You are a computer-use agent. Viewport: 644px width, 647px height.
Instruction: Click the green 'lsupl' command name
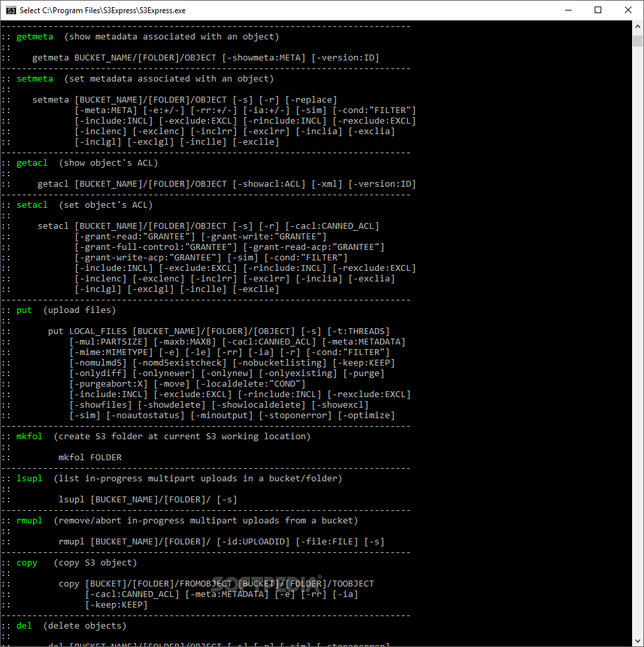coord(30,479)
